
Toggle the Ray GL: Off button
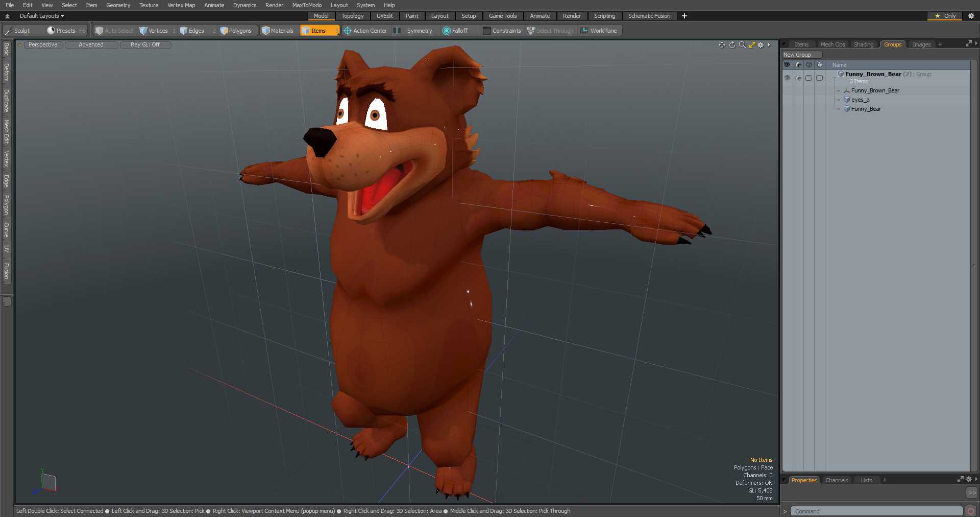click(x=145, y=45)
